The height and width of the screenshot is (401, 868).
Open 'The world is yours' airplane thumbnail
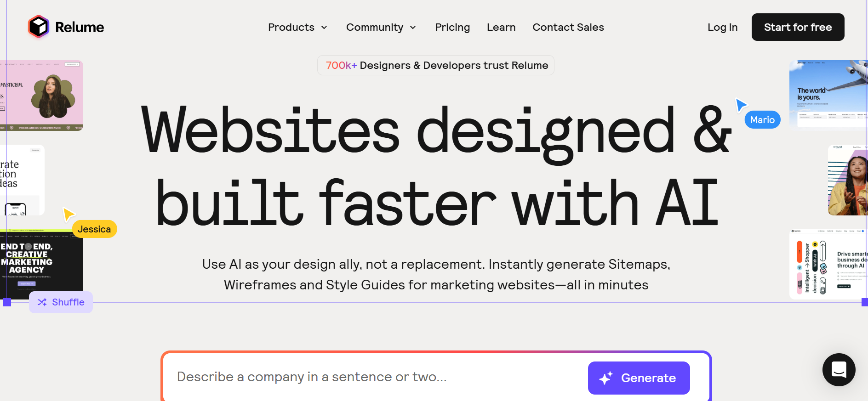828,95
